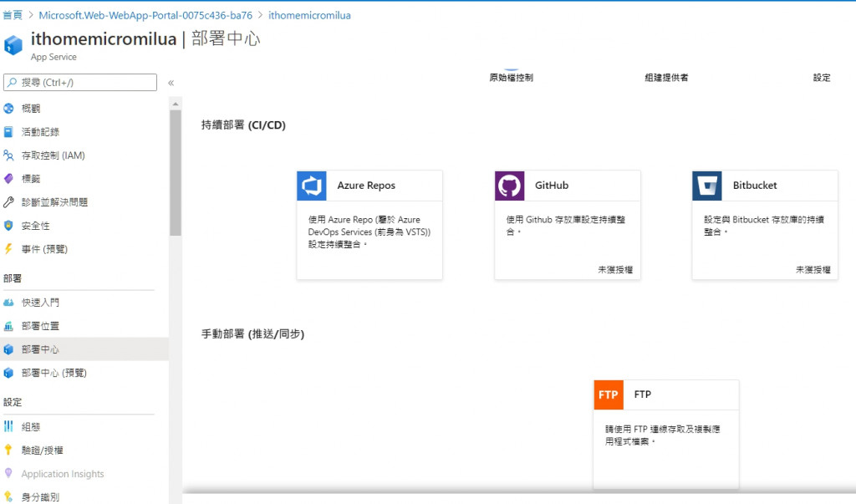Image resolution: width=856 pixels, height=504 pixels.
Task: Open the 首頁 breadcrumb link
Action: pos(13,15)
